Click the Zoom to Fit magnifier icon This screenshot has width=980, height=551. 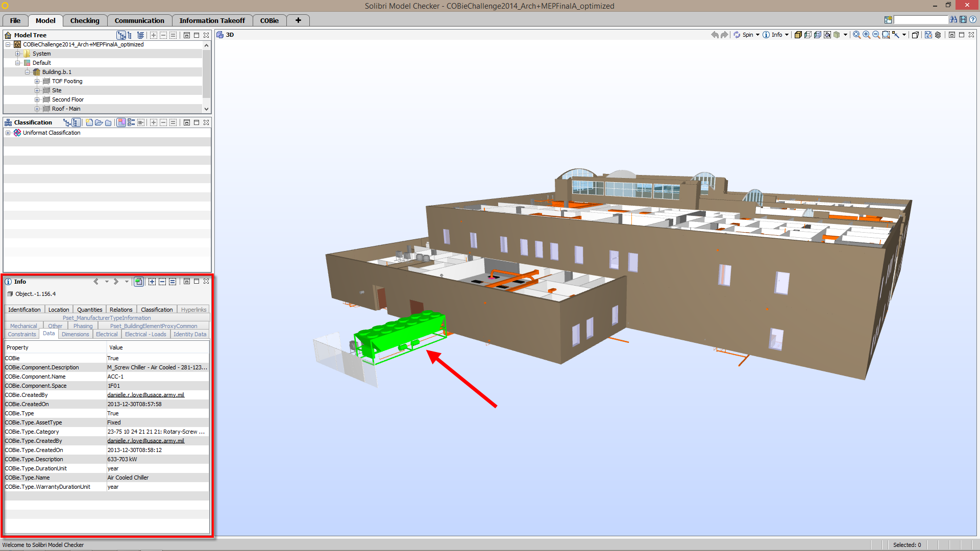click(856, 35)
